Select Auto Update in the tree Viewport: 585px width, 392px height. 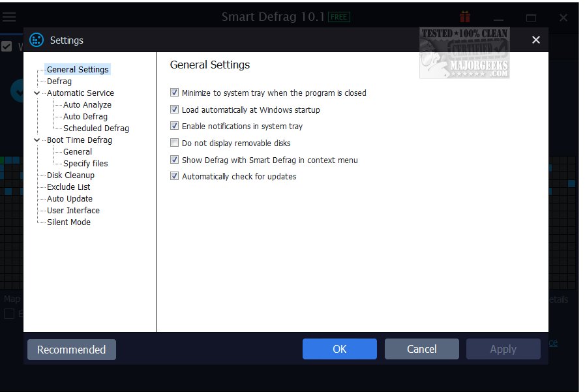[70, 199]
